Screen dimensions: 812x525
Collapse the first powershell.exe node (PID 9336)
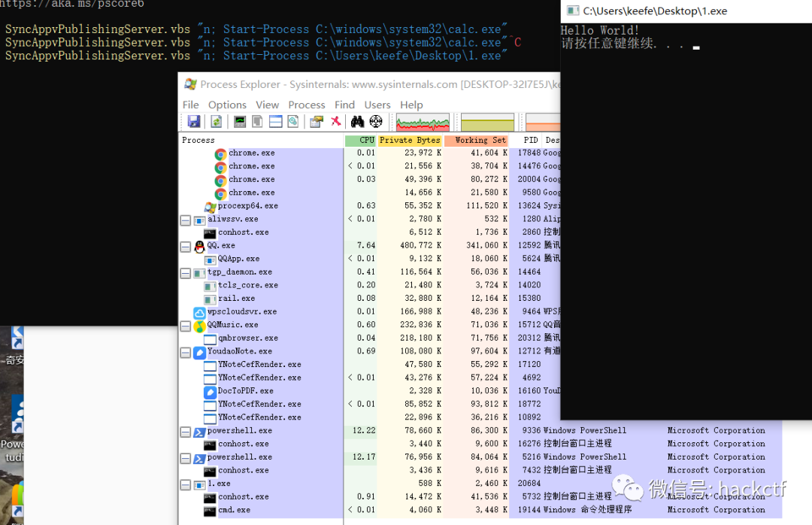(x=186, y=432)
